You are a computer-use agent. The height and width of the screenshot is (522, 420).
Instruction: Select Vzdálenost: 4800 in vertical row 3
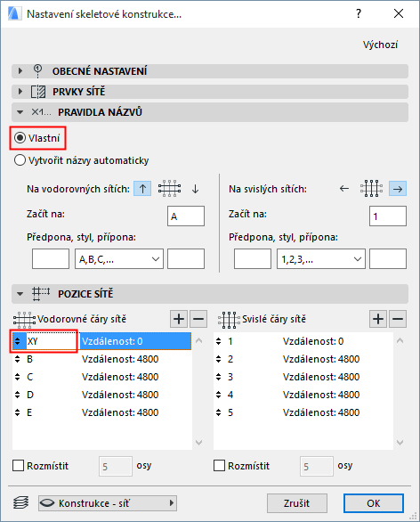coord(321,377)
